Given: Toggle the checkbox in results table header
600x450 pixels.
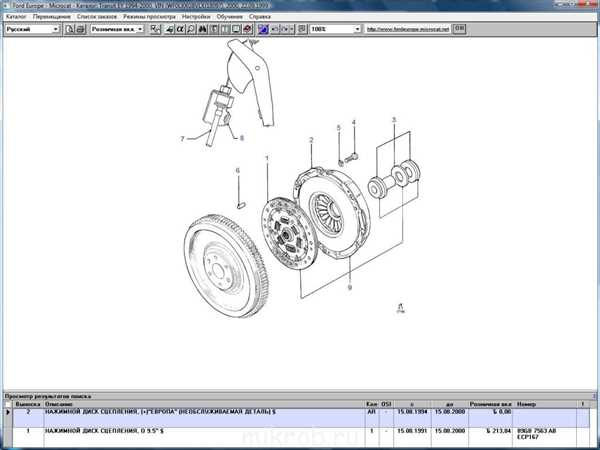Looking at the screenshot, I should click(8, 404).
